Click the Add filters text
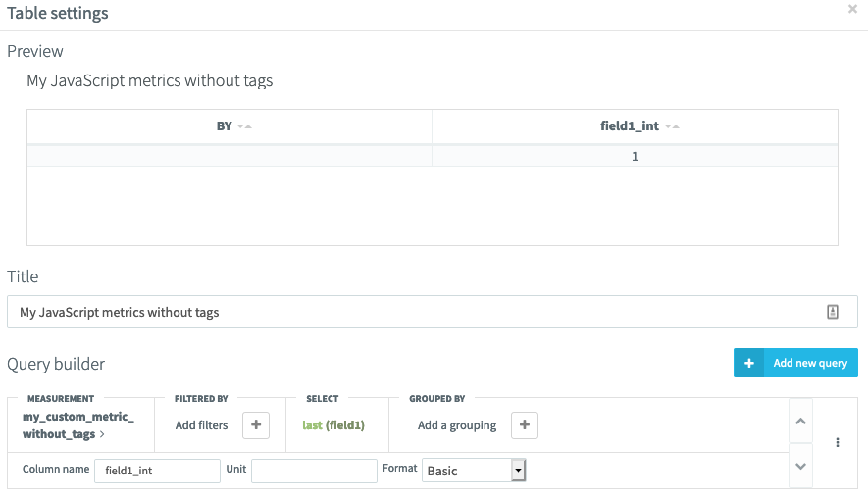The height and width of the screenshot is (498, 868). point(201,425)
